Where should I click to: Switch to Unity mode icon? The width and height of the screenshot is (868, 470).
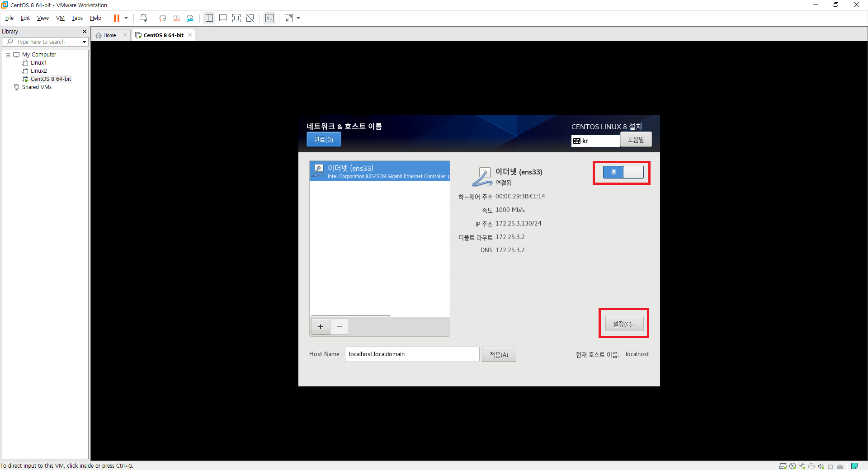[x=250, y=18]
